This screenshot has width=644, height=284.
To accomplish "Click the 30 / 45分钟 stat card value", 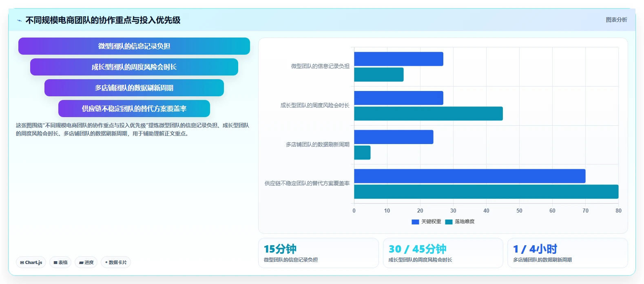I will (418, 249).
